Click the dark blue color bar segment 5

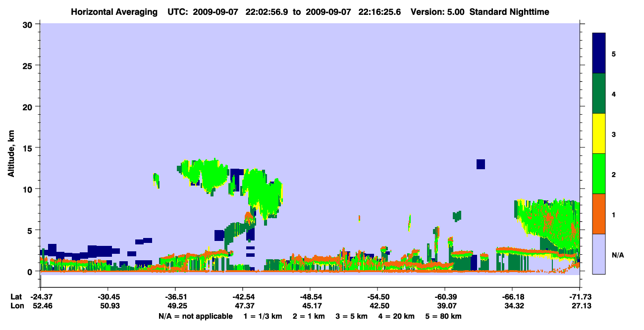point(599,53)
